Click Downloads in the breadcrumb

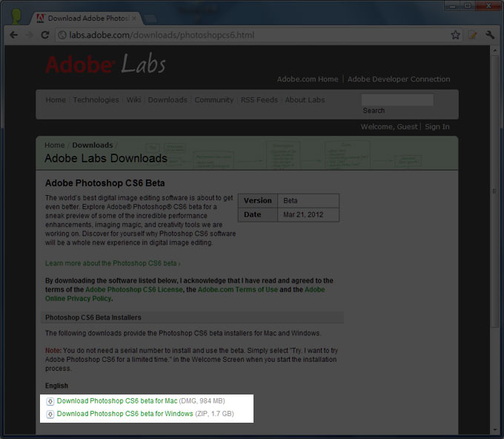point(93,145)
